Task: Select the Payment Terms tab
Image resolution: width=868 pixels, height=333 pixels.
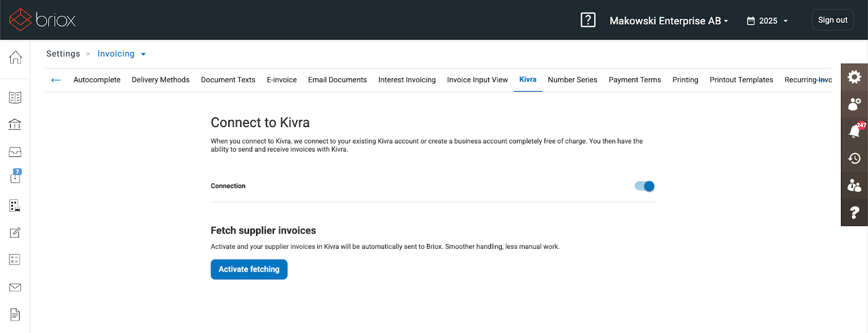Action: 635,80
